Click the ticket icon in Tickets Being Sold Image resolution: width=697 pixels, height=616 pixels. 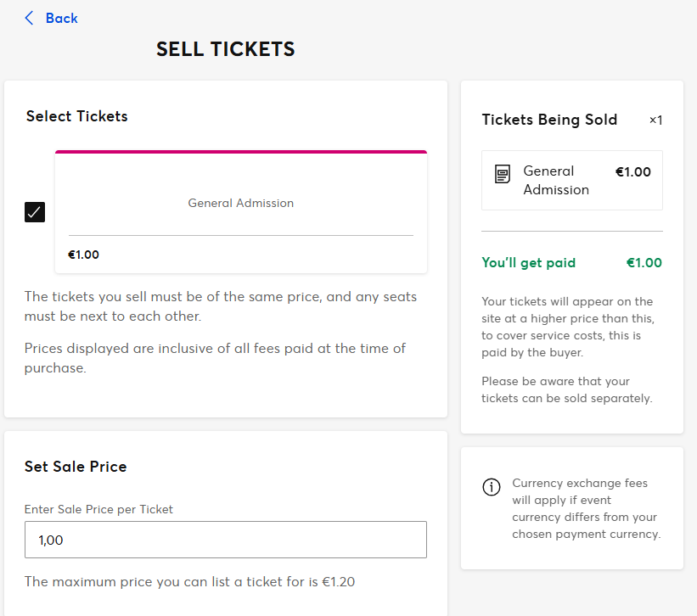503,175
